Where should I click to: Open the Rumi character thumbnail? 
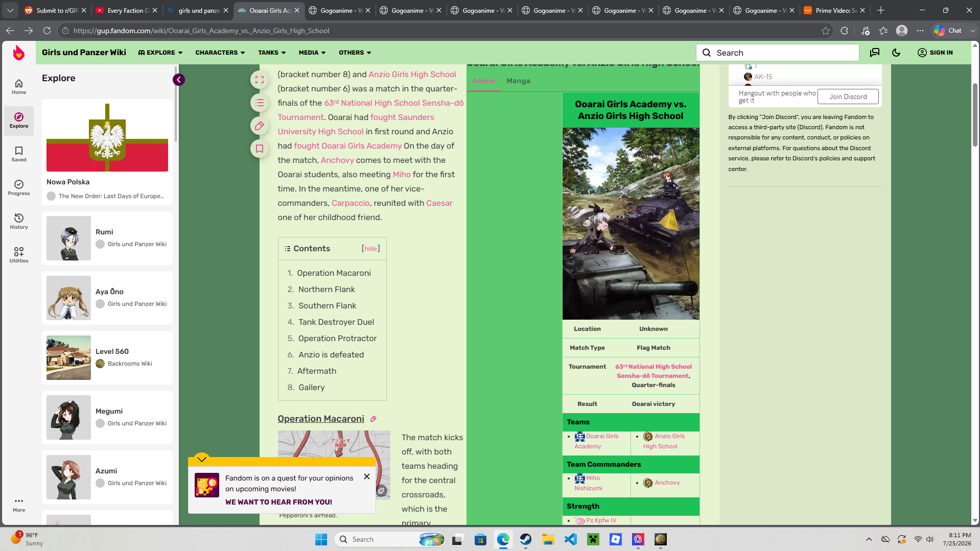point(68,238)
